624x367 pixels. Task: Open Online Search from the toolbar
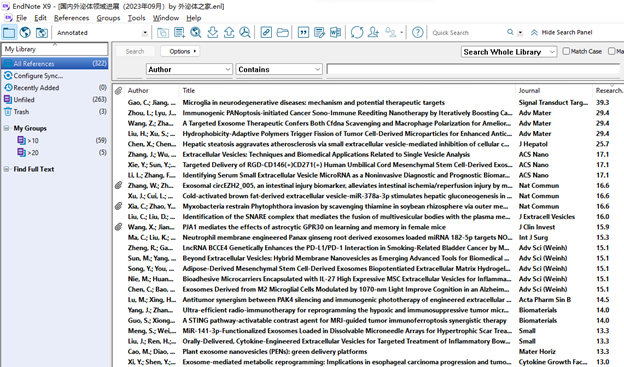[196, 32]
